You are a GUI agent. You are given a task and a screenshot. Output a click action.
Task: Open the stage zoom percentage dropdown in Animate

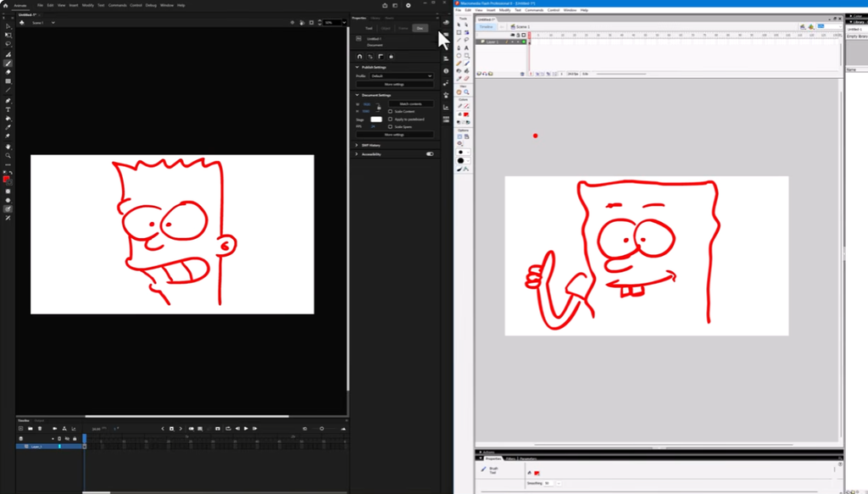tap(344, 23)
